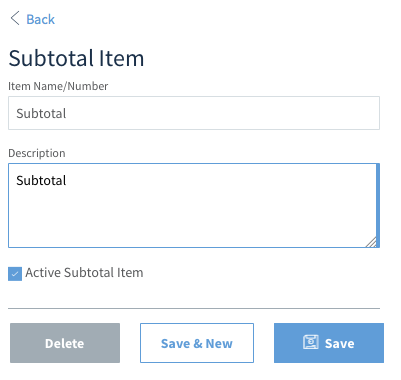The height and width of the screenshot is (380, 401).
Task: Place cursor on Subtotal text in Description
Action: [41, 180]
